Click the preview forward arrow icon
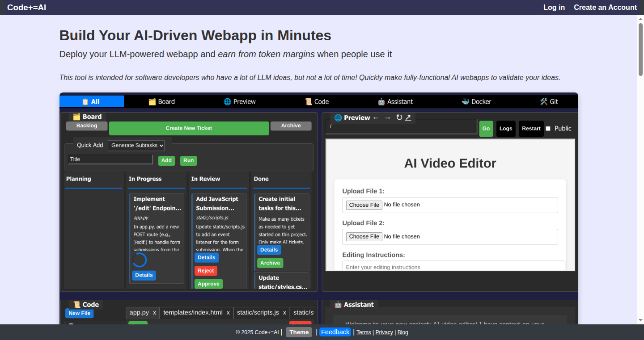This screenshot has width=644, height=340. tap(388, 118)
